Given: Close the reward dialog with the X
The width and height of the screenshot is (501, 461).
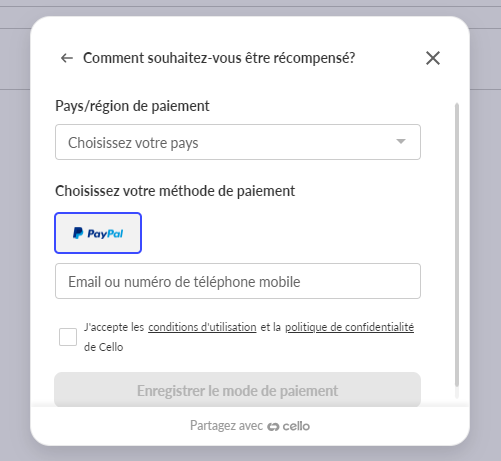Looking at the screenshot, I should click(433, 58).
